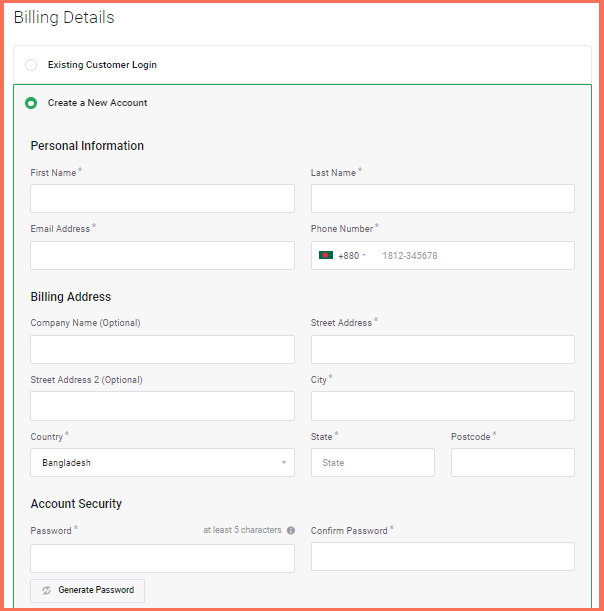Click the Street Address input field

click(443, 350)
